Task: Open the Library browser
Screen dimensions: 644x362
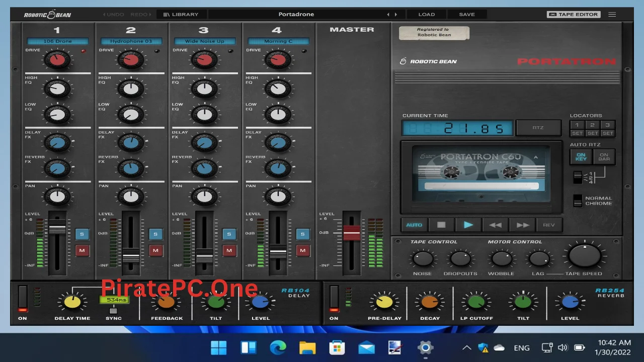Action: tap(181, 15)
